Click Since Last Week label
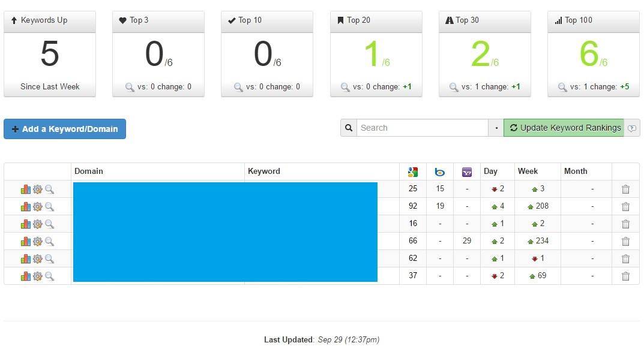 tap(50, 86)
